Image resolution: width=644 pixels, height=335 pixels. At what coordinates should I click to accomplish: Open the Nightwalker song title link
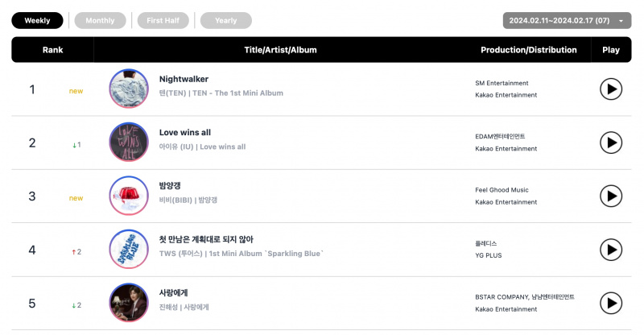(x=184, y=79)
